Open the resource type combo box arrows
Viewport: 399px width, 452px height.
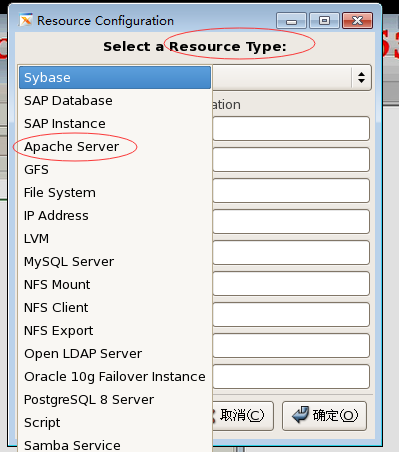pyautogui.click(x=361, y=78)
